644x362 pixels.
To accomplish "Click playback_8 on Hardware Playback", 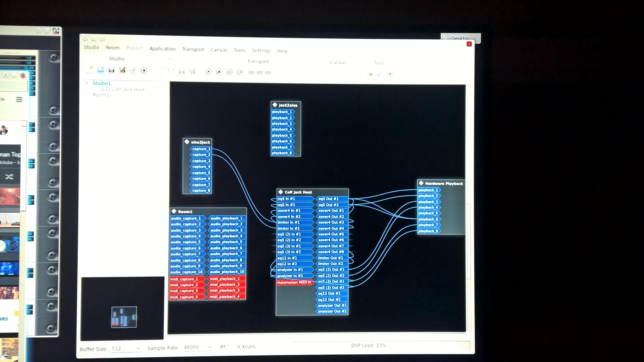I will pos(429,231).
